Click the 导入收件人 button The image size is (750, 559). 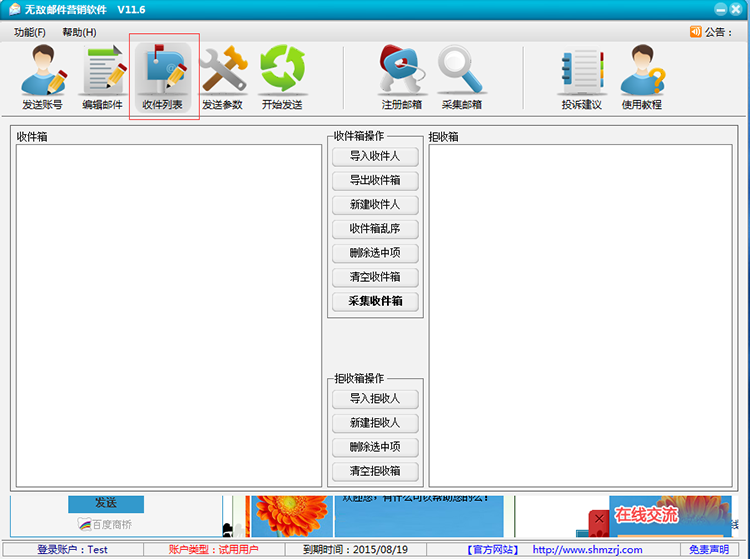tap(375, 156)
